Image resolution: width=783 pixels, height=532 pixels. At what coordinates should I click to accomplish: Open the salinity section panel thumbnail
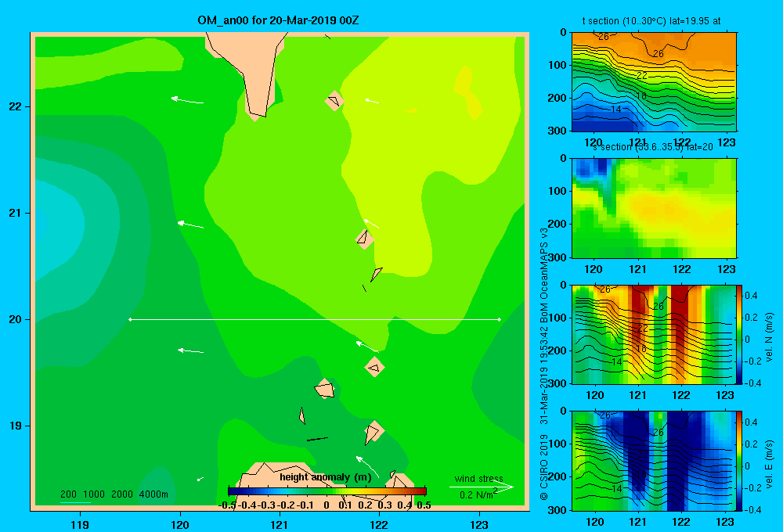[654, 208]
